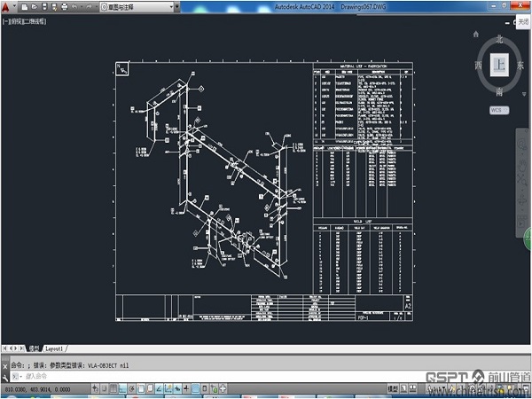Close the command line with X icon
Viewport: 532px width, 399px height.
[6, 364]
